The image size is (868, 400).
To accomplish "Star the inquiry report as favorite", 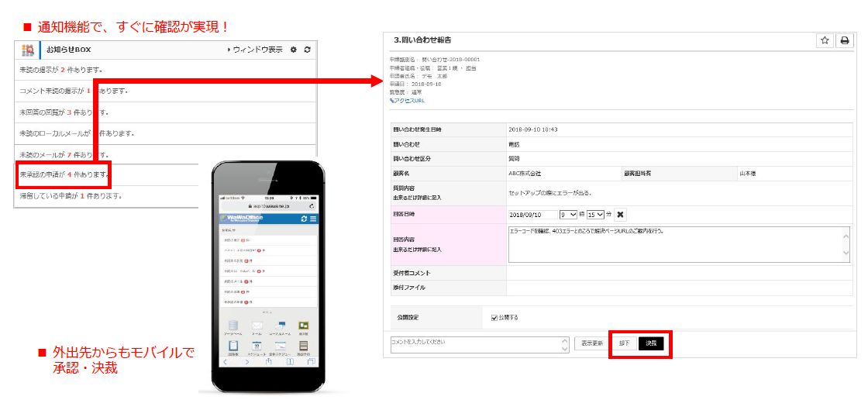I will 825,40.
